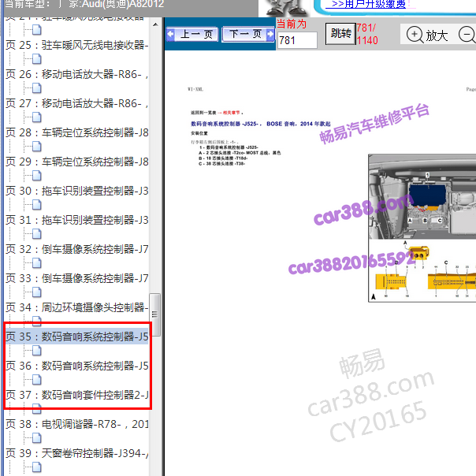Click the 相关章节 red link in document
Image resolution: width=476 pixels, height=476 pixels.
[x=232, y=113]
